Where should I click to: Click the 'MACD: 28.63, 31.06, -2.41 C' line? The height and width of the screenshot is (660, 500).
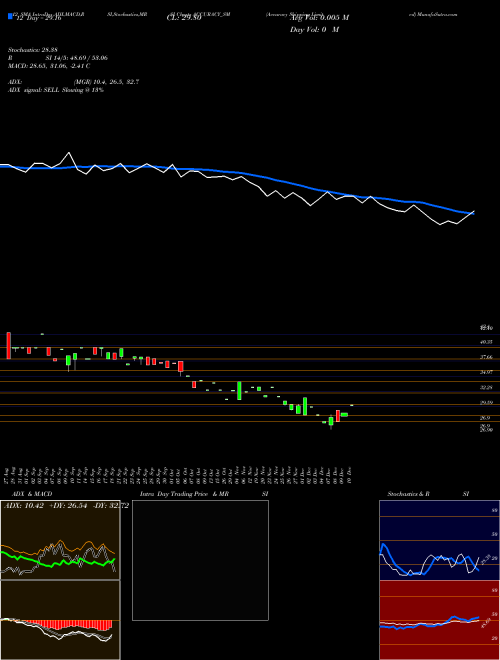click(49, 66)
